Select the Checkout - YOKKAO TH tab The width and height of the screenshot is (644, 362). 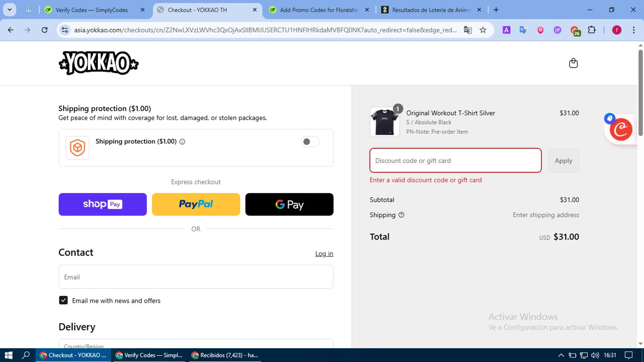pyautogui.click(x=207, y=9)
